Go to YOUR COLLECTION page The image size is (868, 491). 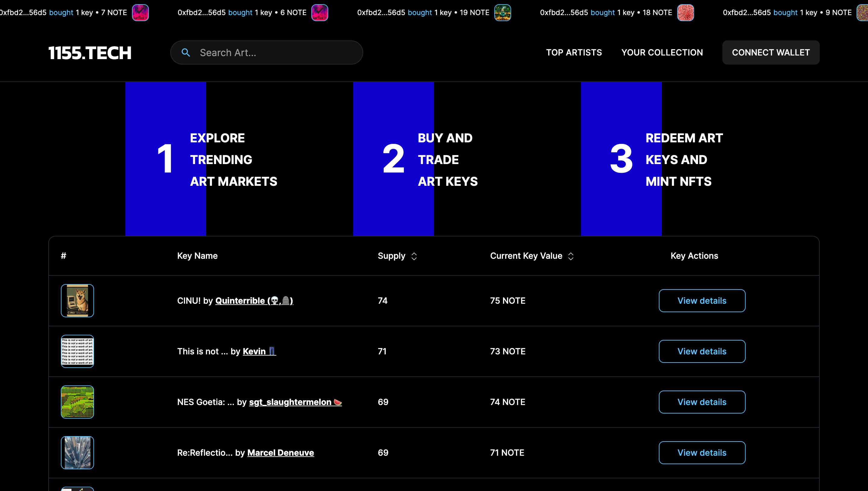click(662, 52)
